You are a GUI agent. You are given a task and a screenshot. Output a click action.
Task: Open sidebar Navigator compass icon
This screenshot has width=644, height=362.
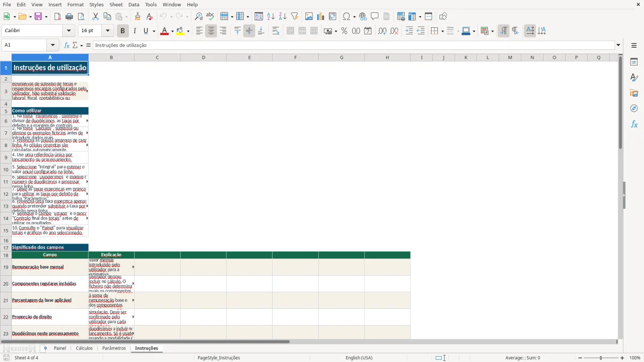coord(634,109)
